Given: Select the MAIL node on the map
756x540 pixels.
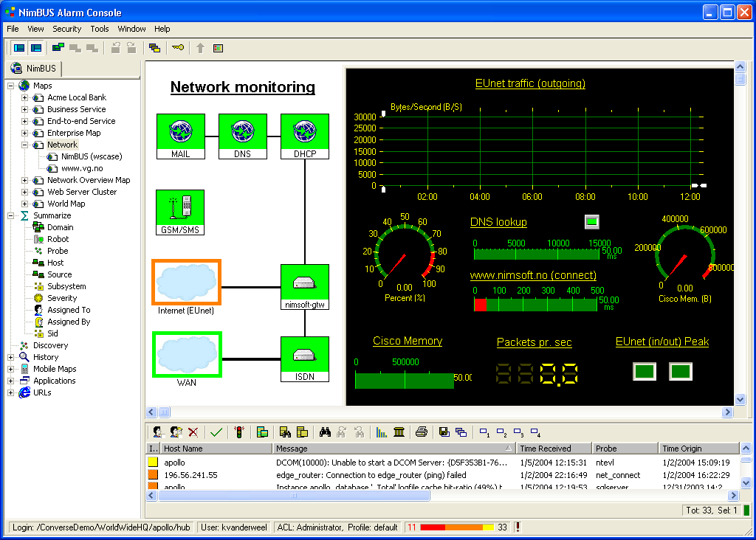Looking at the screenshot, I should pos(181,136).
